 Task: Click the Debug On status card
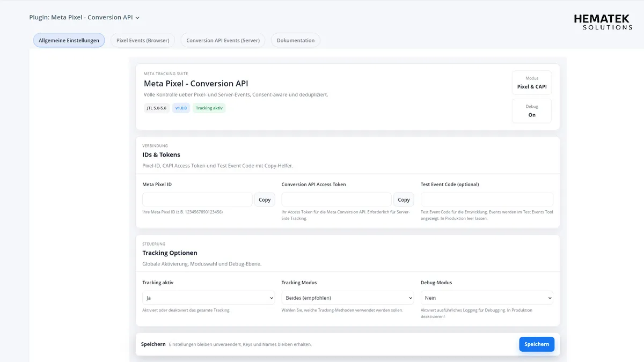click(532, 111)
